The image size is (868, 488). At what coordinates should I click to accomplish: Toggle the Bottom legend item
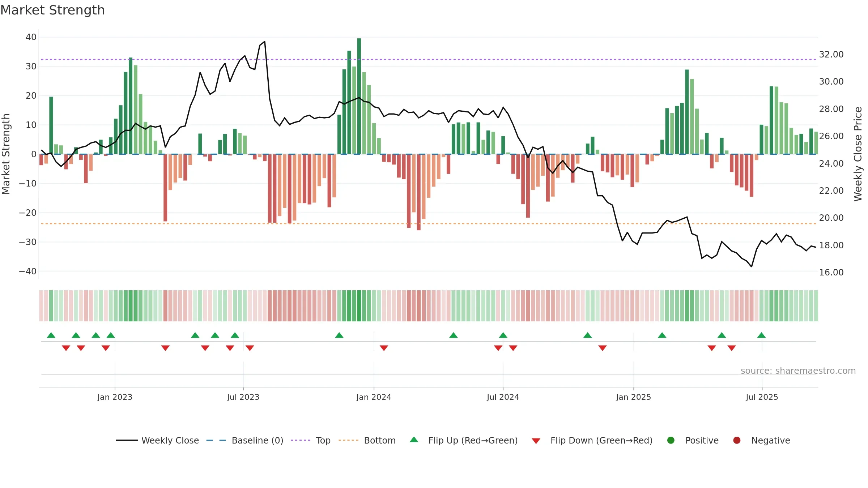point(367,440)
